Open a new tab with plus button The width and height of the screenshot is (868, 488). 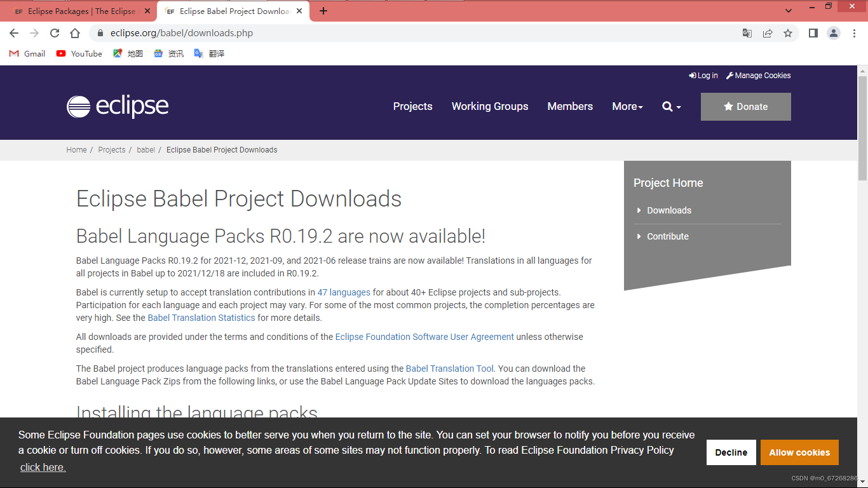323,11
